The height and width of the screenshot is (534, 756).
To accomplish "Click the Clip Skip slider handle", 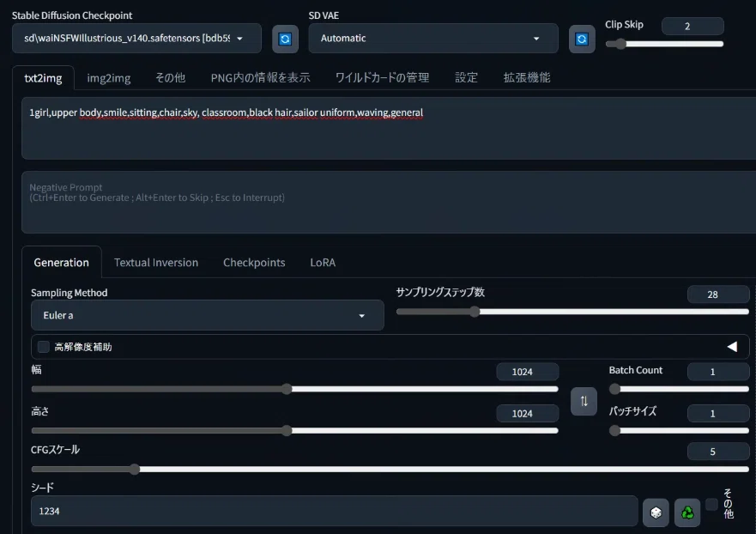I will pyautogui.click(x=621, y=44).
